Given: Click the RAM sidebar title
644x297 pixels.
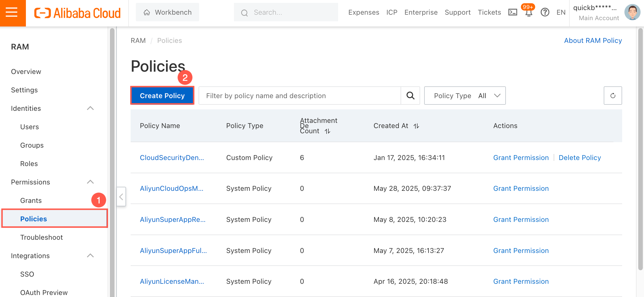Looking at the screenshot, I should (x=20, y=47).
